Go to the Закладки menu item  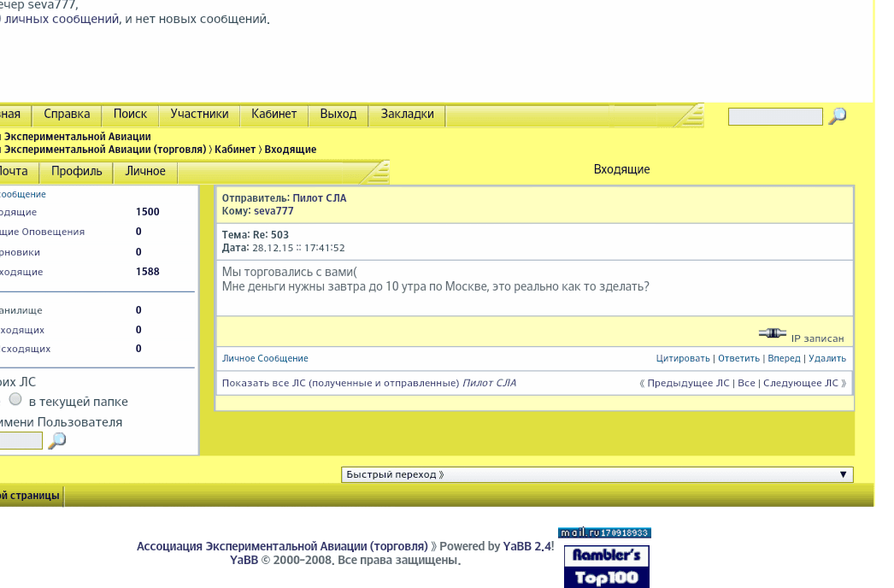click(407, 115)
